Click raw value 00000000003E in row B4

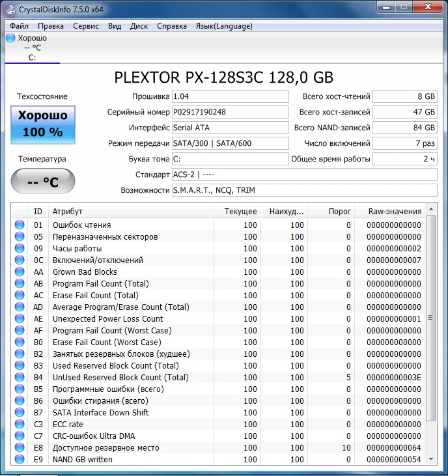click(x=394, y=377)
